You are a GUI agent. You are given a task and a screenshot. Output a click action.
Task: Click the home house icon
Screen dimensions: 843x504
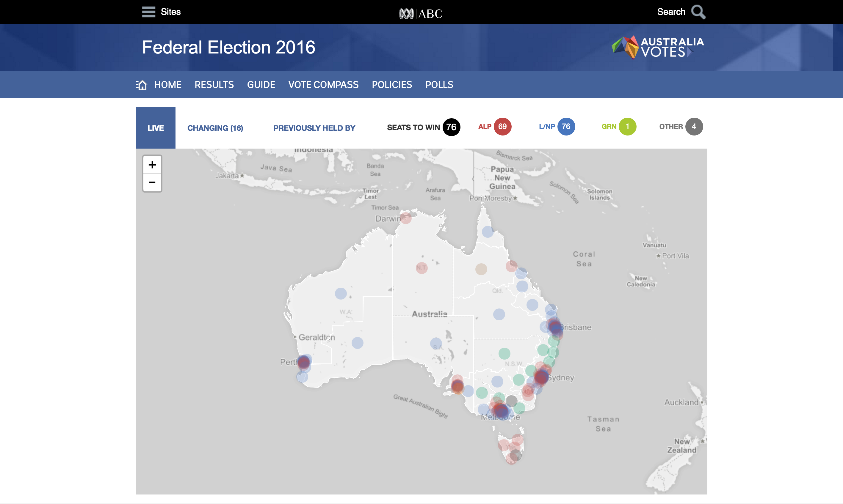141,85
